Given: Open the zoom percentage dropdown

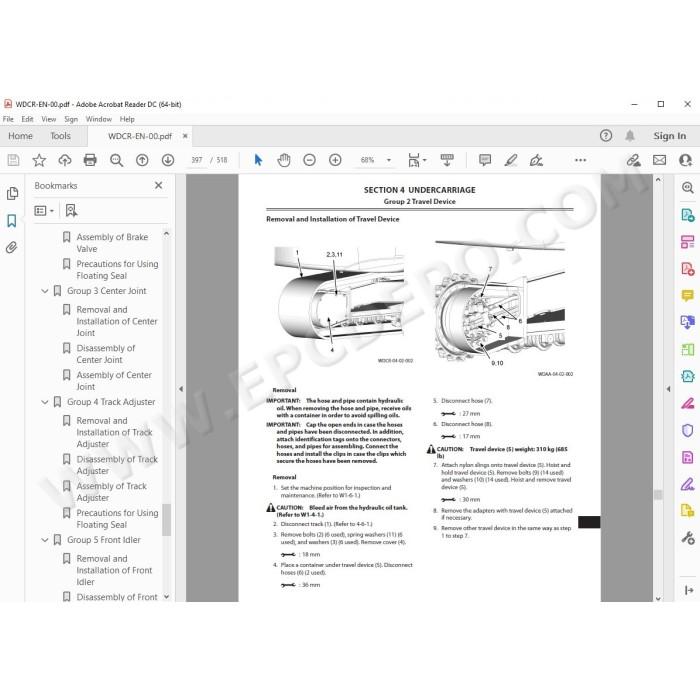Looking at the screenshot, I should (x=388, y=160).
